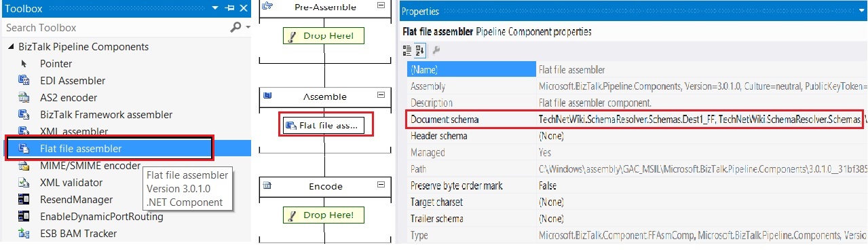
Task: Open Property Pages wrench icon
Action: click(x=436, y=50)
